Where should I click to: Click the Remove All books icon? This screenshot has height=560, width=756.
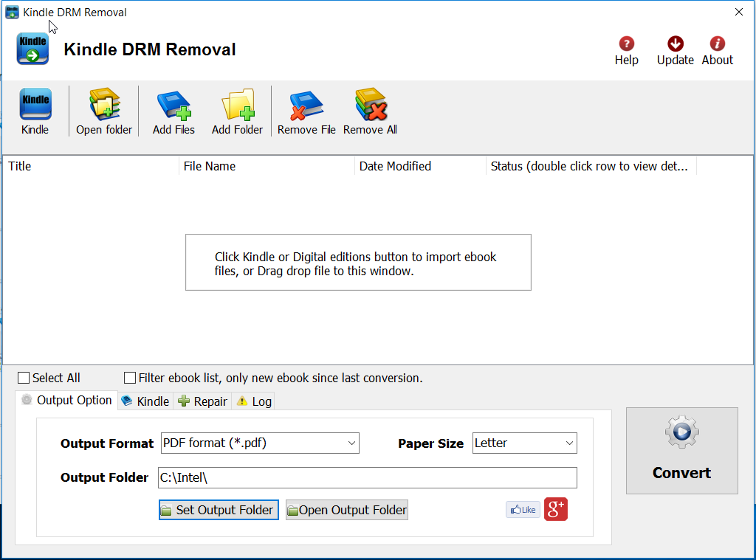(x=370, y=106)
